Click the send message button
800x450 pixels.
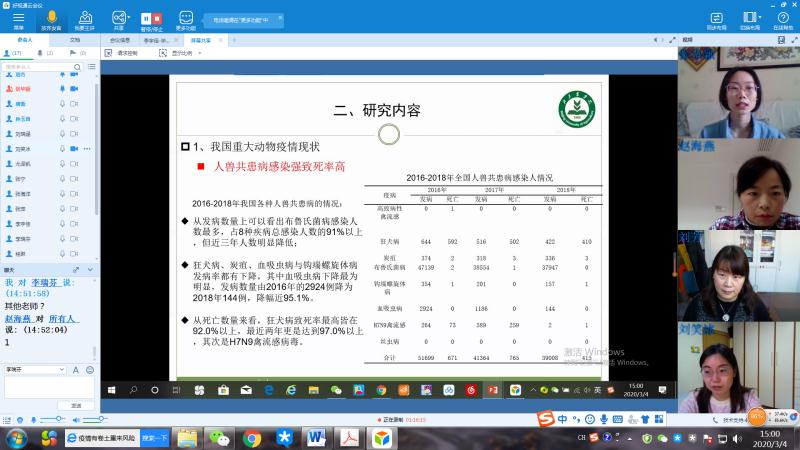tap(76, 405)
